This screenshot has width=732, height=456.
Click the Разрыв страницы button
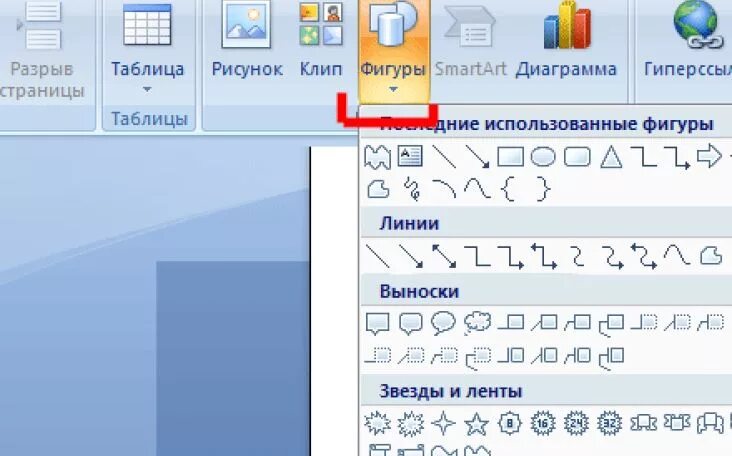pyautogui.click(x=41, y=47)
